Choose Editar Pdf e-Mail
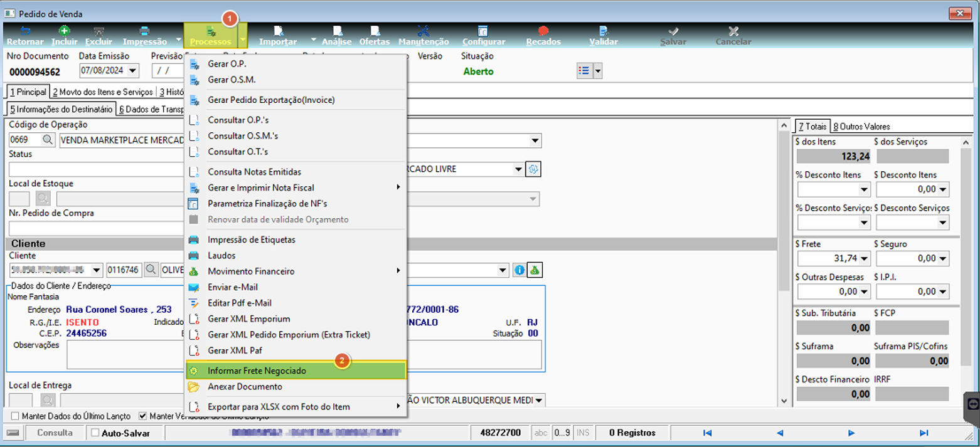 (x=297, y=303)
